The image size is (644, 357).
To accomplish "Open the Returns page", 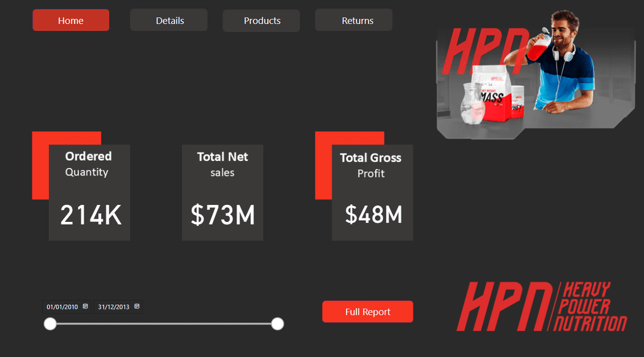I will [353, 20].
